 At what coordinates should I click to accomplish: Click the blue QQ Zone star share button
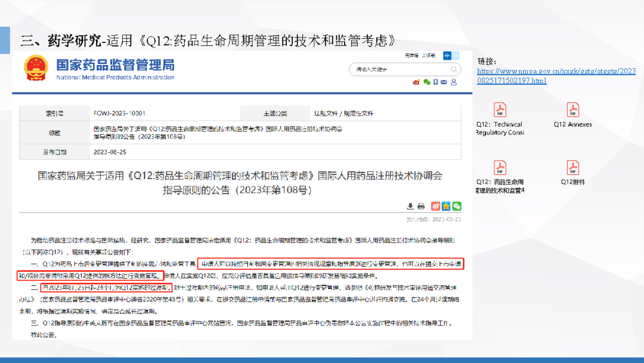446,206
